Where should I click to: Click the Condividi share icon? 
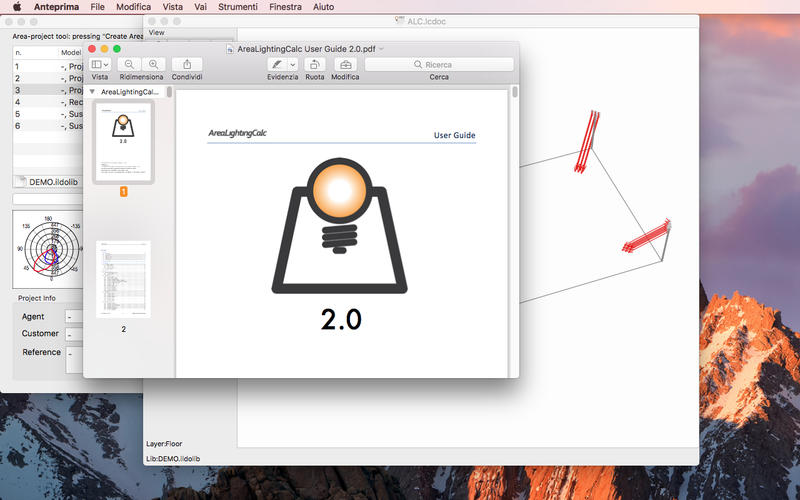[187, 64]
